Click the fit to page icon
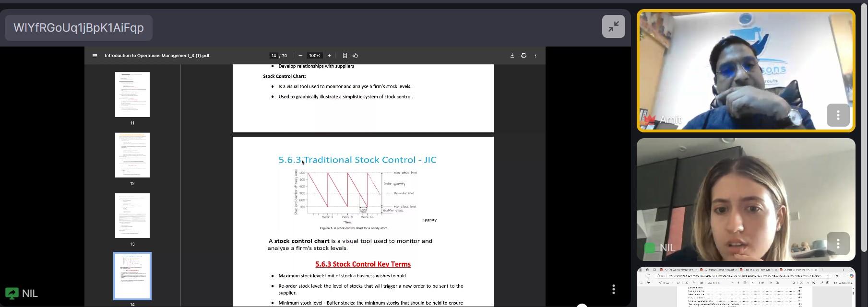This screenshot has height=307, width=868. coord(345,56)
